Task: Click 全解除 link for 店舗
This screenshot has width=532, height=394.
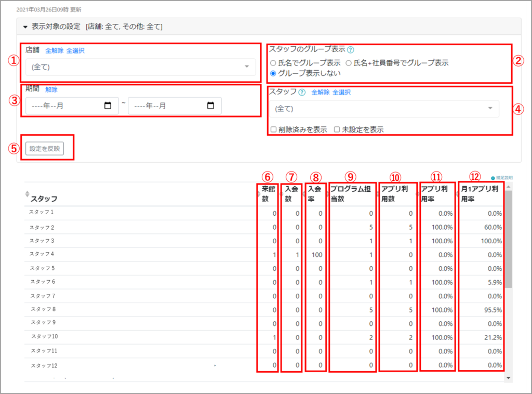Action: click(x=55, y=50)
